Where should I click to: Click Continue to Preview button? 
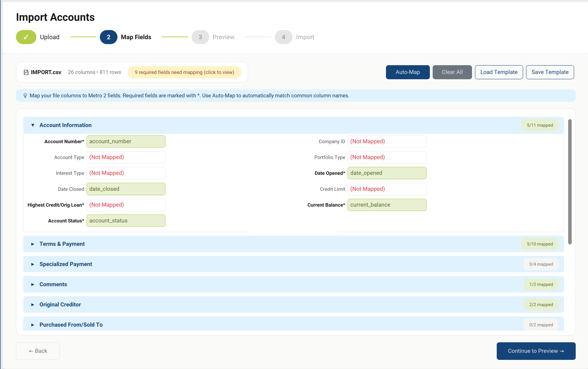tap(536, 351)
